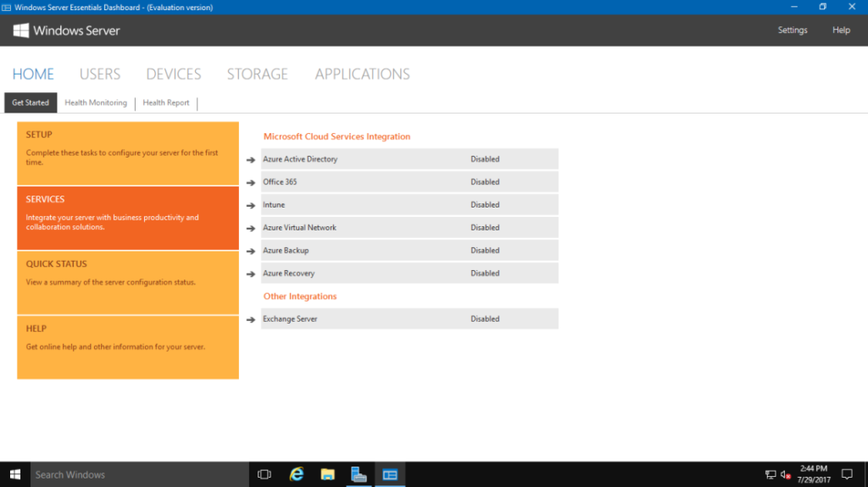Screen dimensions: 868x487
Task: Select the Azure Active Directory row
Action: (409, 159)
